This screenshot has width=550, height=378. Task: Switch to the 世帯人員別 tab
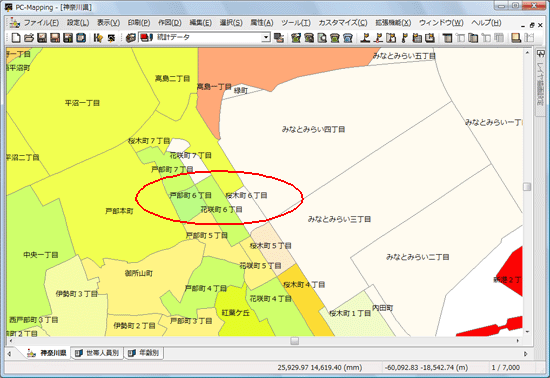point(98,353)
